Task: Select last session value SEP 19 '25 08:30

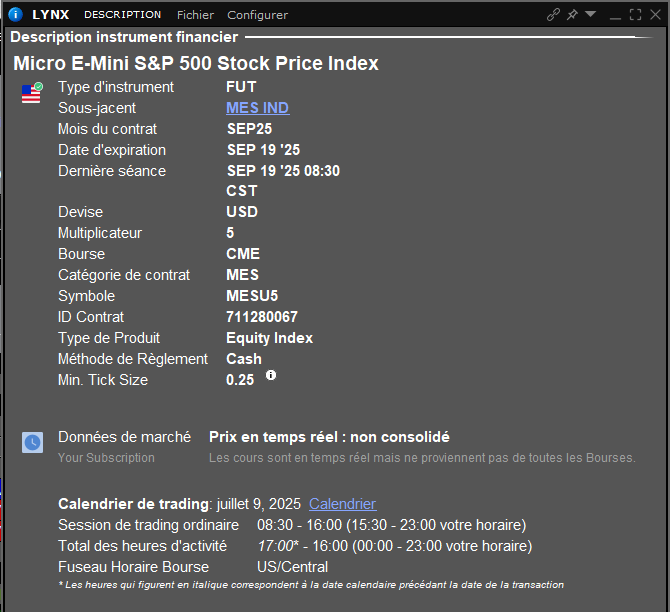Action: coord(283,171)
